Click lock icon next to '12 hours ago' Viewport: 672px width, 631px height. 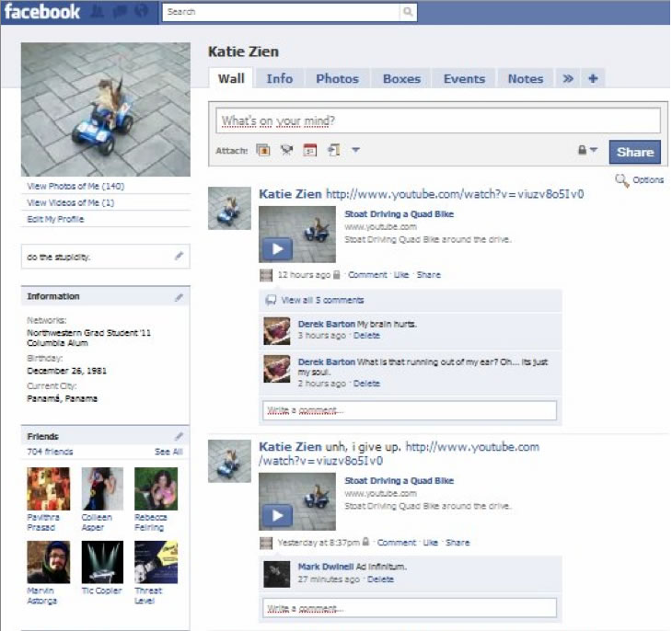pyautogui.click(x=336, y=275)
